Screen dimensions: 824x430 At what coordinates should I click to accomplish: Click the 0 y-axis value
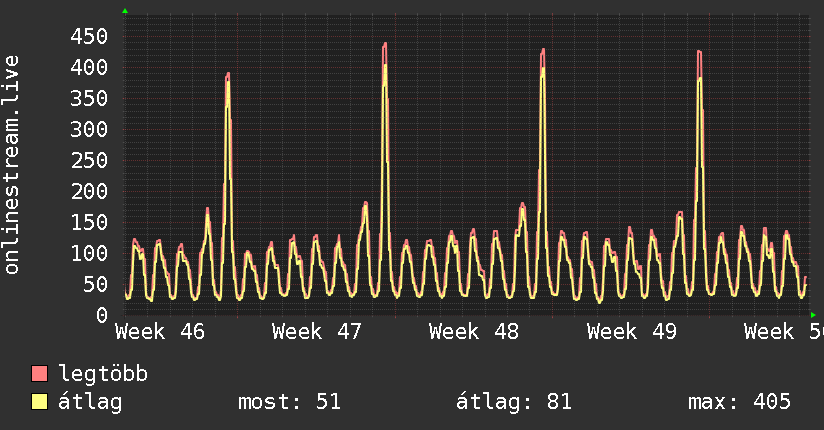(102, 315)
